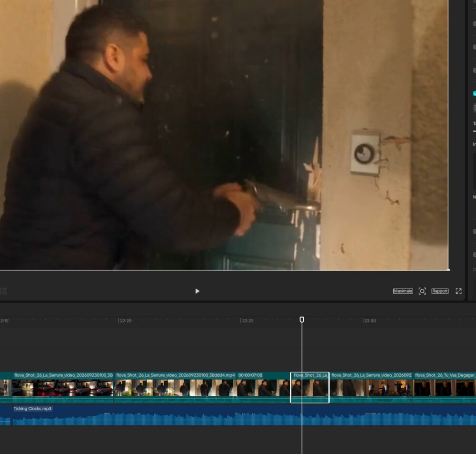Click the 22:20 mark on the ruler
The height and width of the screenshot is (454, 476).
125,321
